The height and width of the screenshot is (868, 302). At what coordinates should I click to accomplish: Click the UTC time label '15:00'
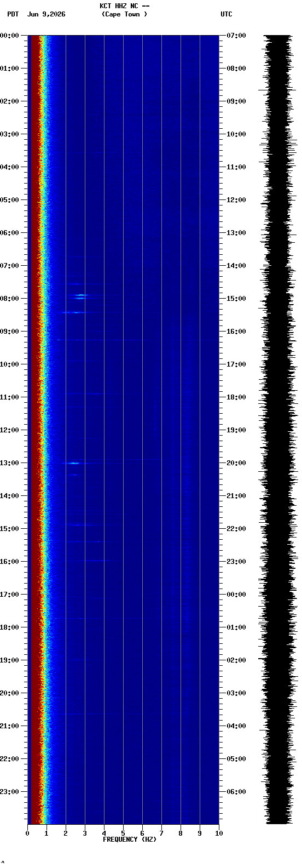pyautogui.click(x=236, y=299)
